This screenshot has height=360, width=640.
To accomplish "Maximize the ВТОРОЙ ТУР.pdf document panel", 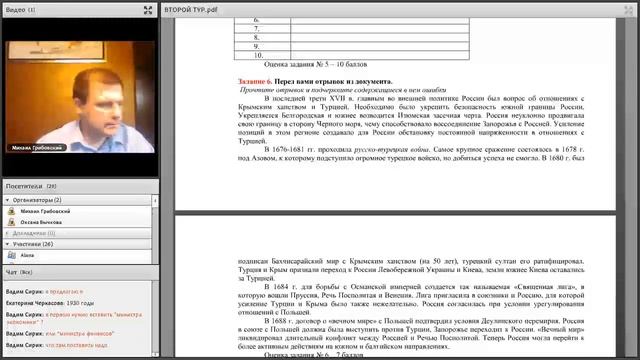I will pos(628,10).
